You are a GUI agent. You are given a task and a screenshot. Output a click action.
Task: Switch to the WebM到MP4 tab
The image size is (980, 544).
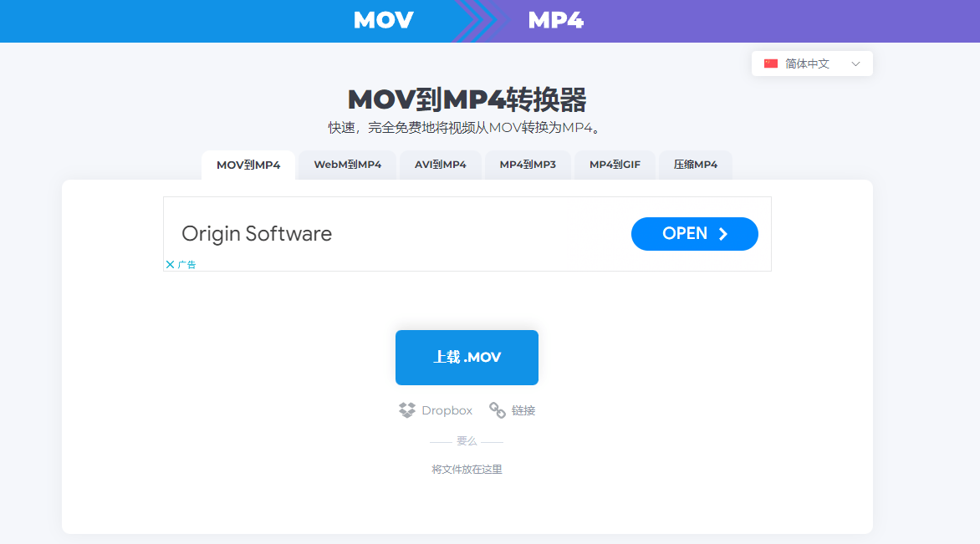click(x=346, y=165)
